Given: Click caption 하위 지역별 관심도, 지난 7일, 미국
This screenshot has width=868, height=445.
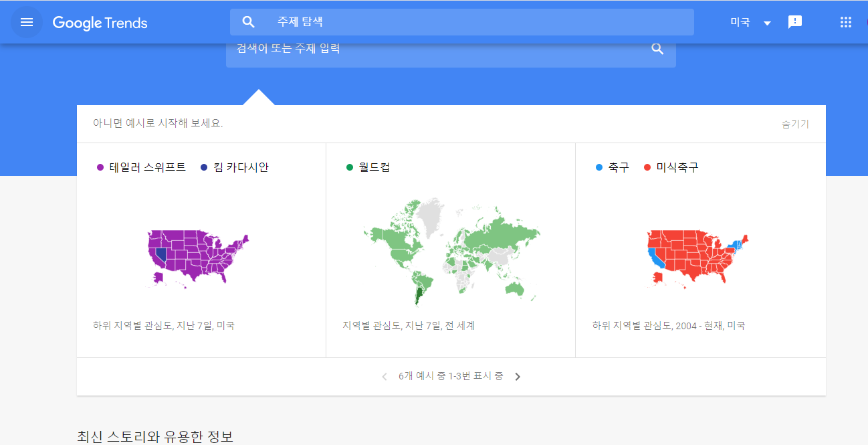Looking at the screenshot, I should click(x=164, y=326).
